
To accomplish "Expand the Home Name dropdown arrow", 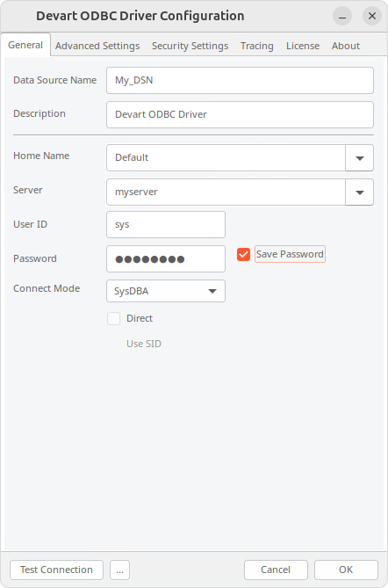I will [360, 158].
